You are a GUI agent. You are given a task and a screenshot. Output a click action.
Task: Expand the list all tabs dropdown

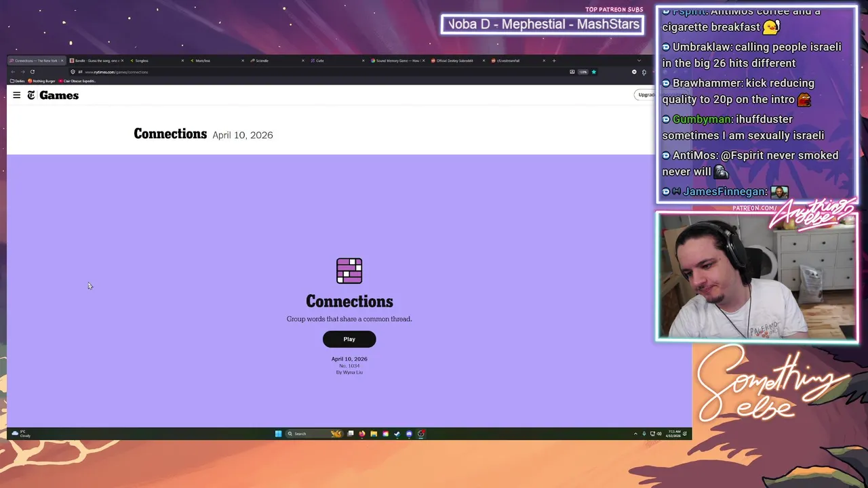(639, 60)
